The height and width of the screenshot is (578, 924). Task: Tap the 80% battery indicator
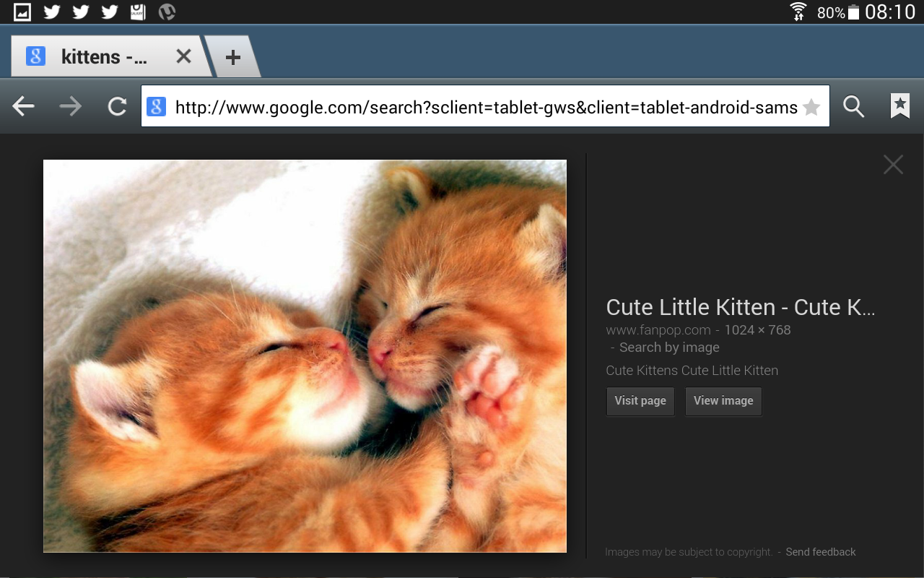pos(838,12)
